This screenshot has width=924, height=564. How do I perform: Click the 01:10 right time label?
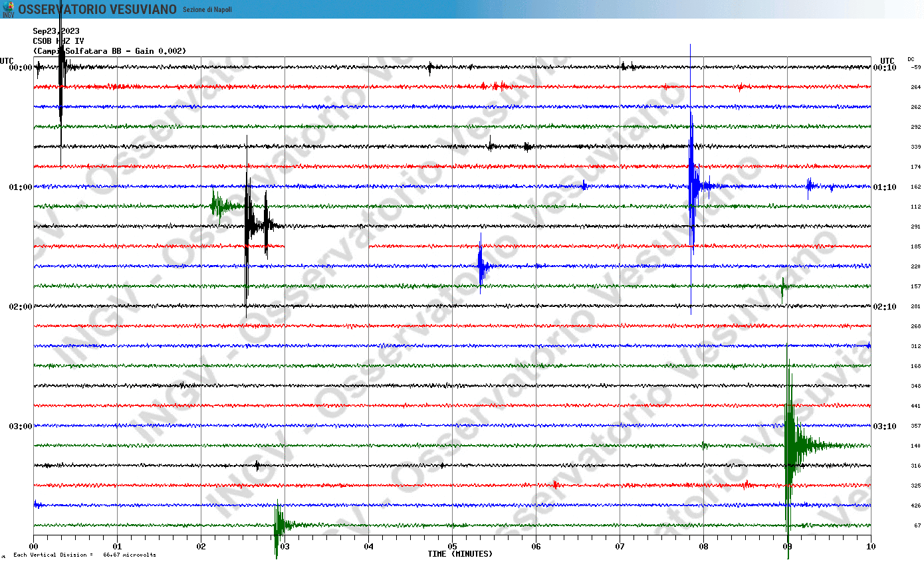(x=885, y=187)
